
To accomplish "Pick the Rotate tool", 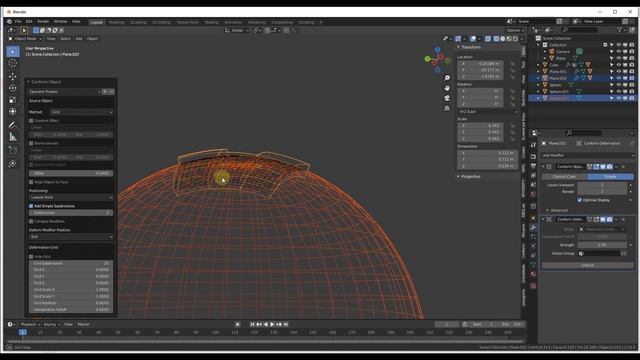I will [x=13, y=88].
